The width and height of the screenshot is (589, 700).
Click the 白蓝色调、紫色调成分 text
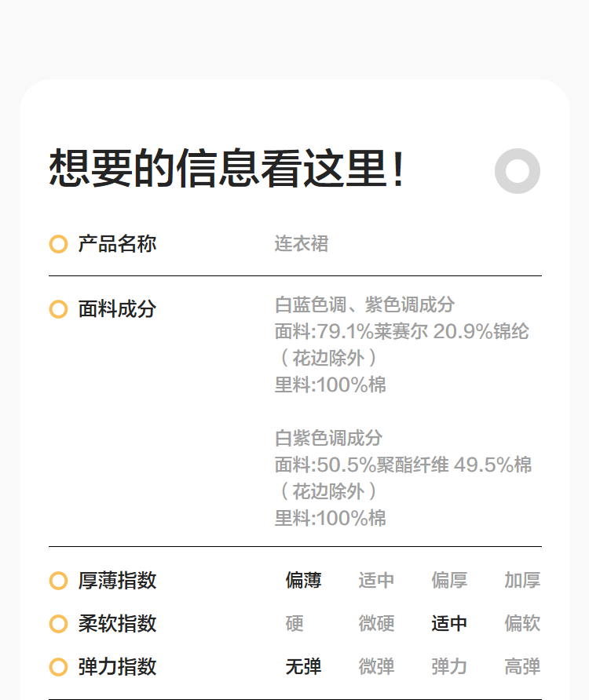[364, 304]
